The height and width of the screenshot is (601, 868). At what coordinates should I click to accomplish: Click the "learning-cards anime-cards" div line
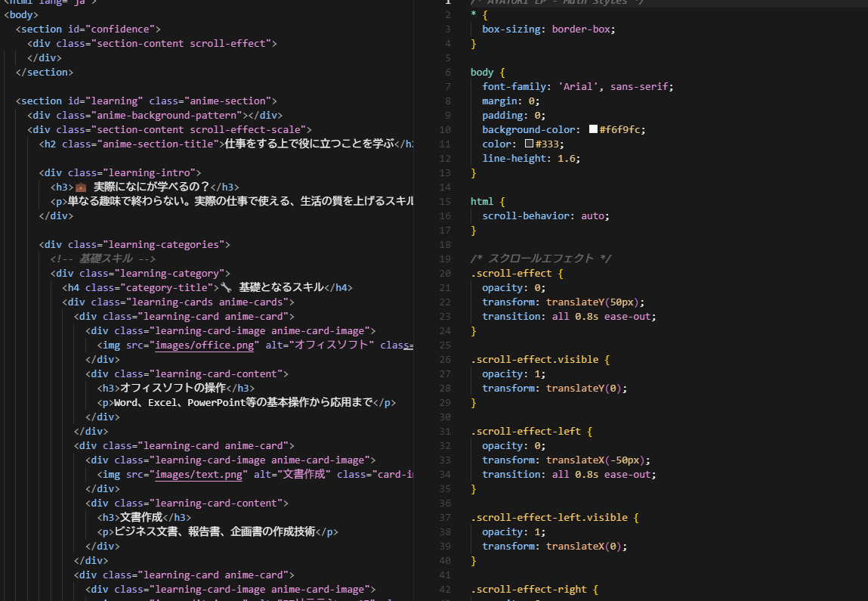178,302
